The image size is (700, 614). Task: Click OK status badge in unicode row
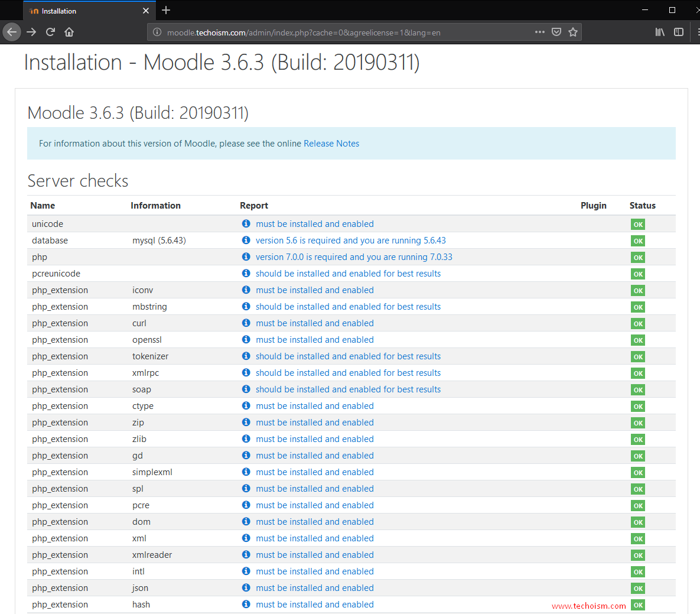pyautogui.click(x=638, y=224)
